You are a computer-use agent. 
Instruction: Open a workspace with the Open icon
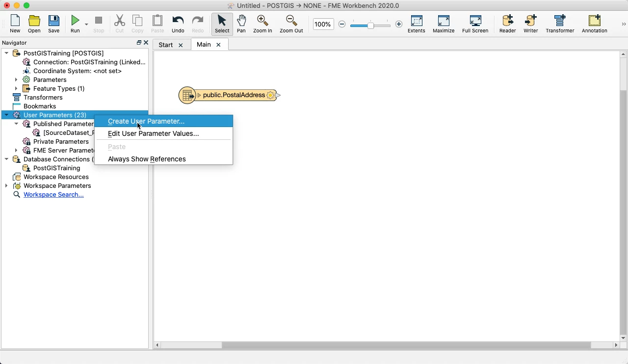34,24
